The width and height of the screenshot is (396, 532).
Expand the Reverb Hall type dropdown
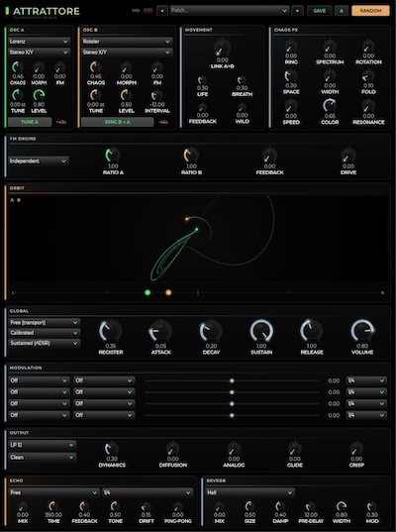[250, 492]
